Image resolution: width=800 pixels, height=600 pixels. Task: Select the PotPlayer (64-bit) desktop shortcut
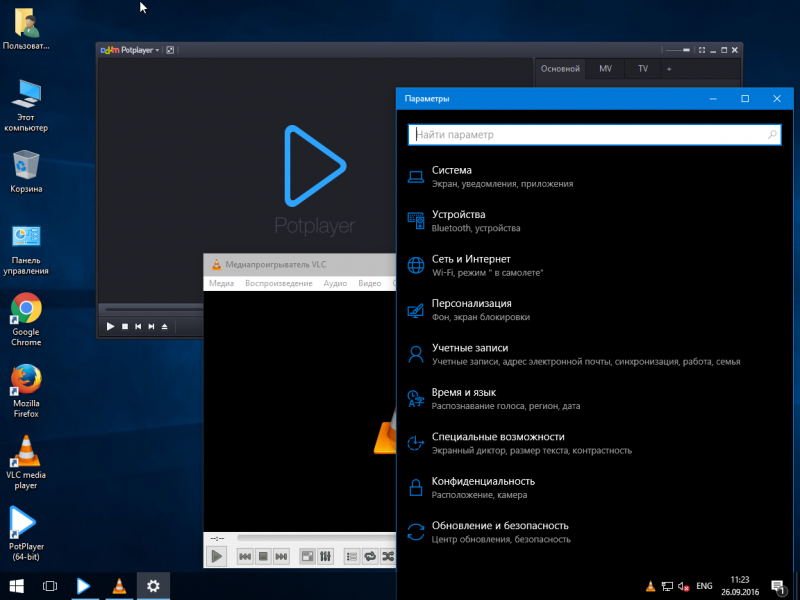[x=26, y=534]
